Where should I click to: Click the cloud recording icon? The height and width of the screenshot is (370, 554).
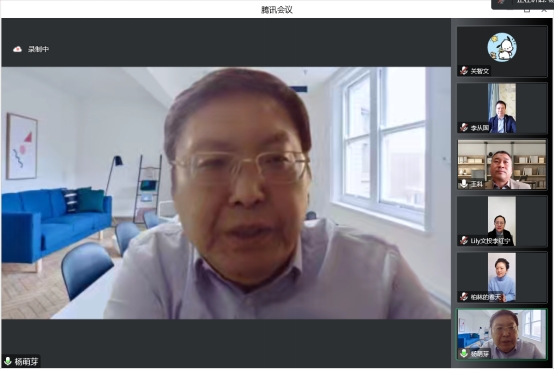click(17, 49)
